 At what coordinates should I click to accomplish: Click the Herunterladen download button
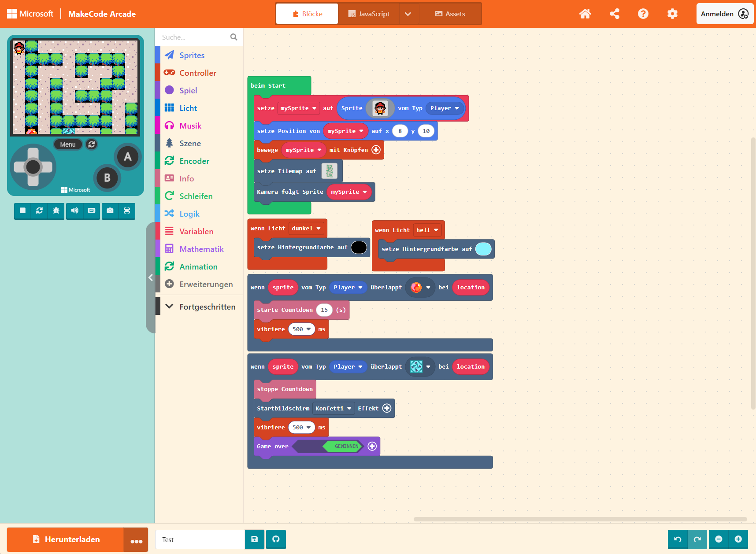tap(66, 539)
